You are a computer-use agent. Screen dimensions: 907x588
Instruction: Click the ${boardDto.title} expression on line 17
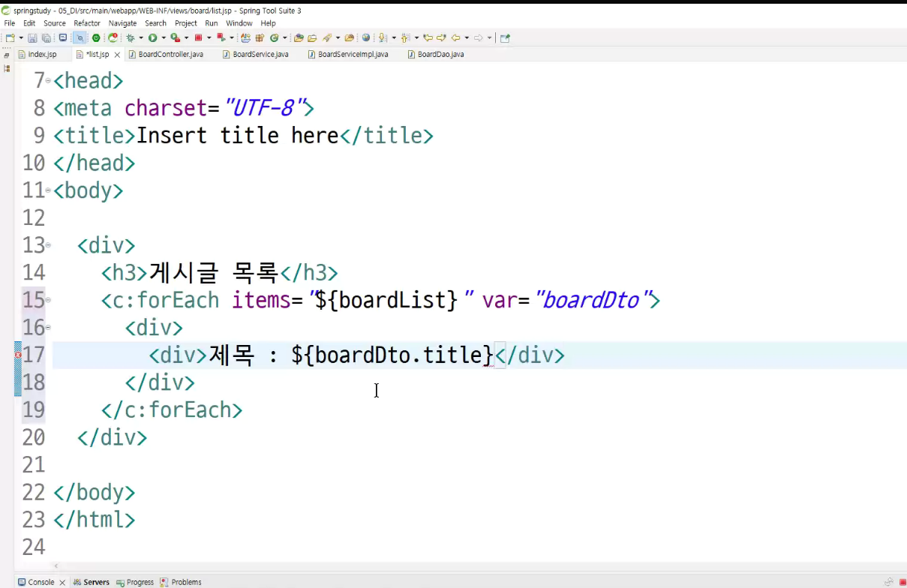[392, 355]
